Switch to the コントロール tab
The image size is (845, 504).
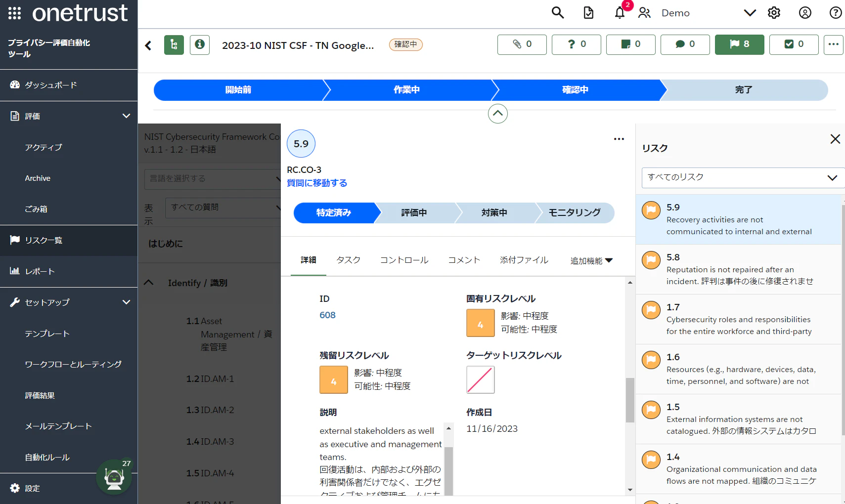point(404,260)
